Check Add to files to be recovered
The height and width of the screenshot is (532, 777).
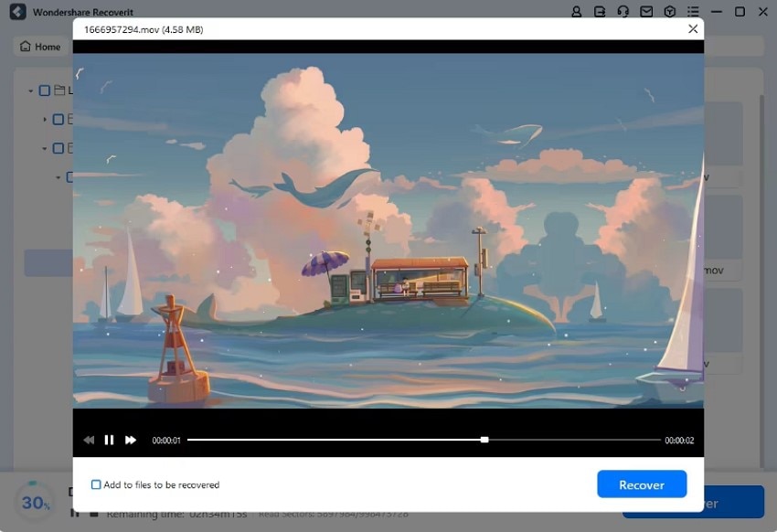point(96,484)
